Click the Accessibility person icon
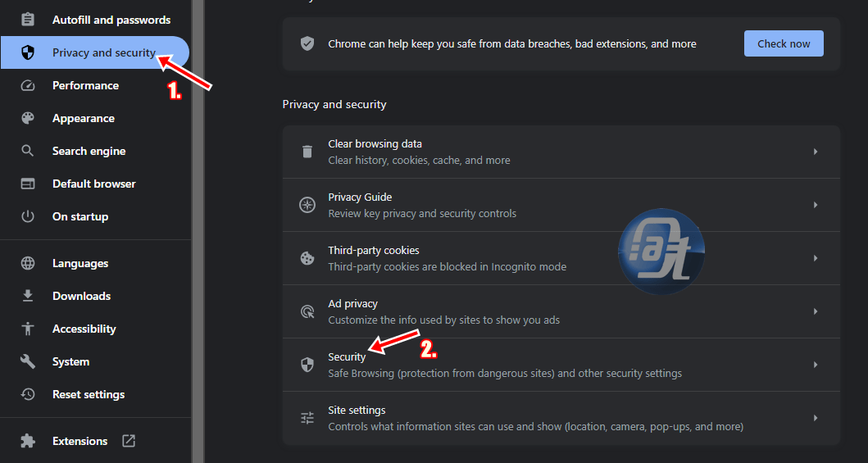The image size is (868, 463). point(27,329)
